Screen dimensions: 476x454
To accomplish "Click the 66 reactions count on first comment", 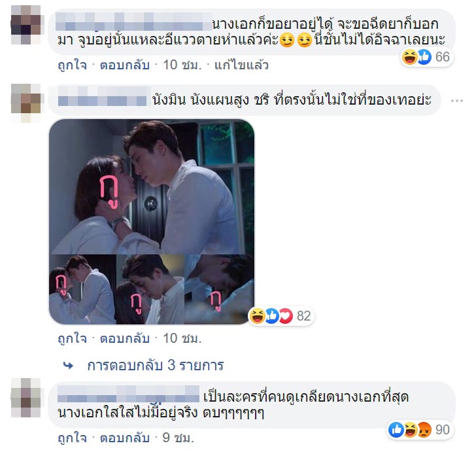I will (442, 57).
